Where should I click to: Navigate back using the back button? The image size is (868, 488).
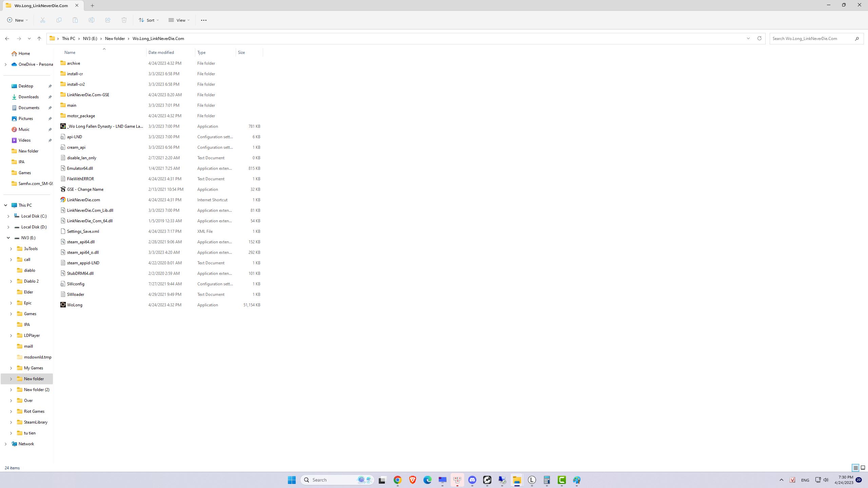(7, 38)
